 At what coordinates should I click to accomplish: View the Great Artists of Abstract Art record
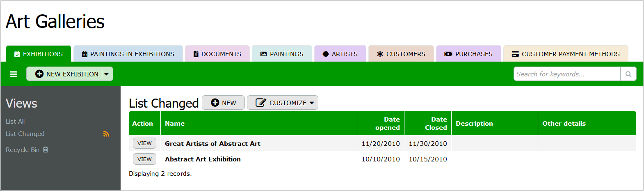tap(144, 143)
